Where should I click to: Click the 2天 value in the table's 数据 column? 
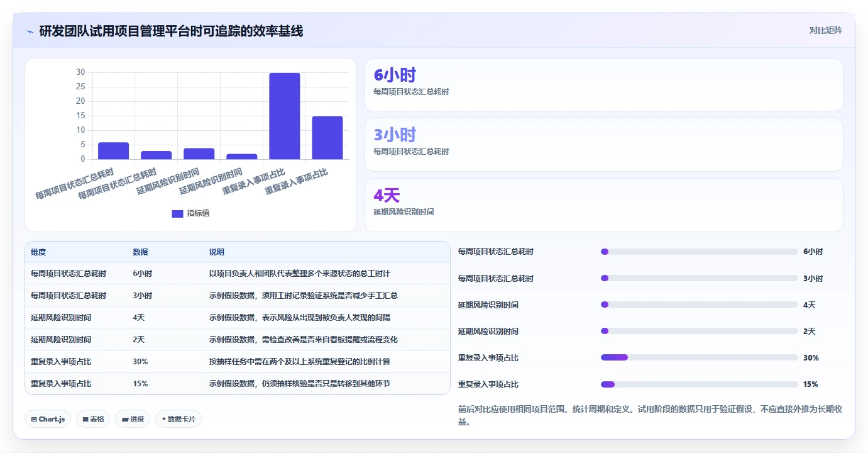(139, 340)
